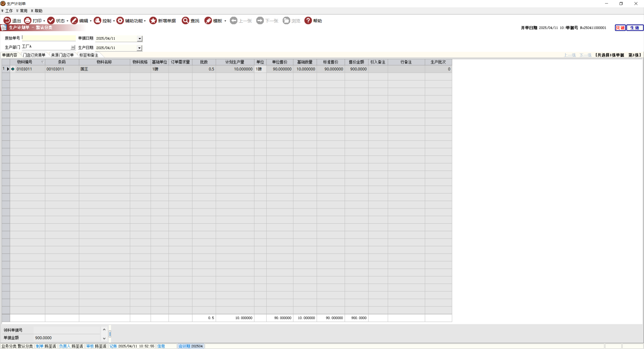The width and height of the screenshot is (644, 349).
Task: Click the 打印 print icon
Action: click(28, 21)
